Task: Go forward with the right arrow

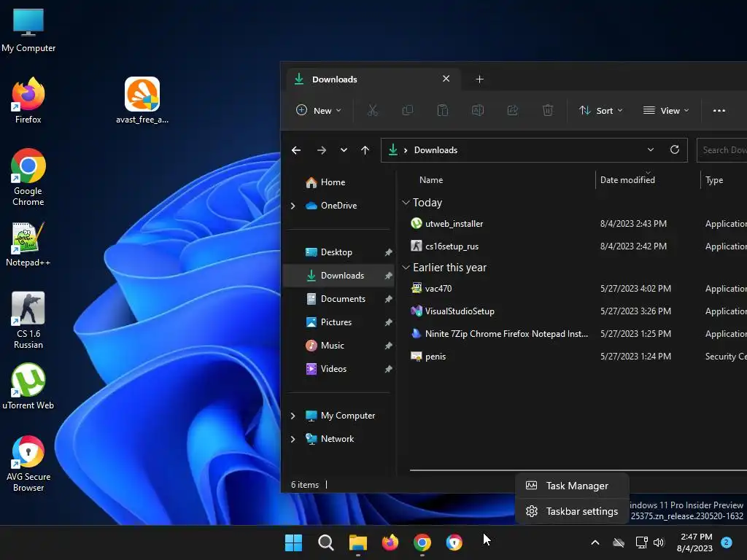Action: coord(322,150)
